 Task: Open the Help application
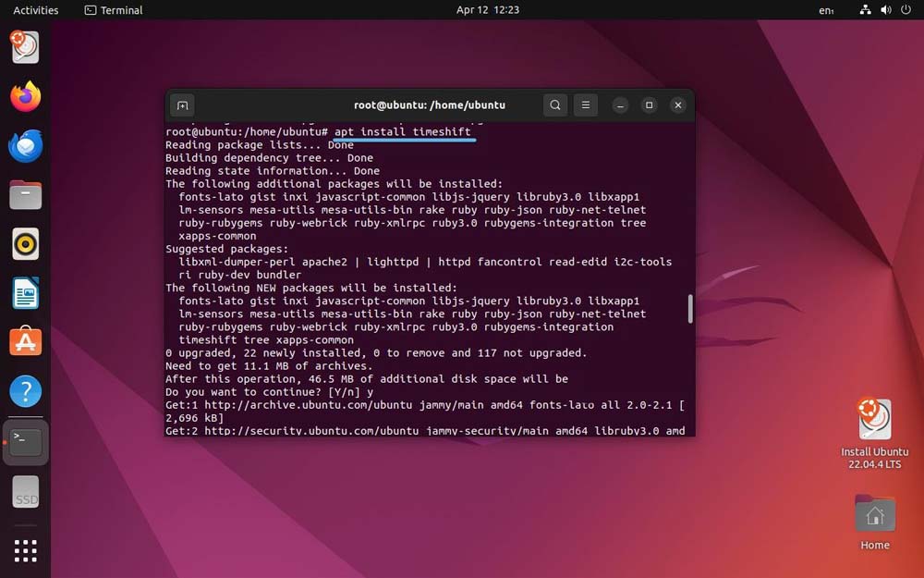[x=26, y=391]
